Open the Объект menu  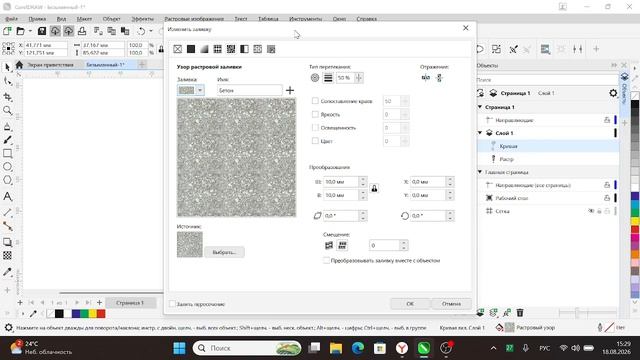pyautogui.click(x=111, y=19)
